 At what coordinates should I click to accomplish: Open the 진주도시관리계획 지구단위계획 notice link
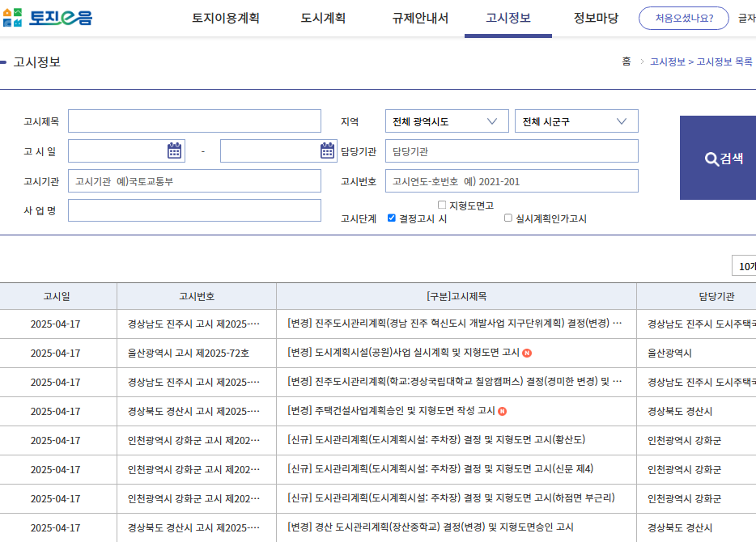(453, 322)
